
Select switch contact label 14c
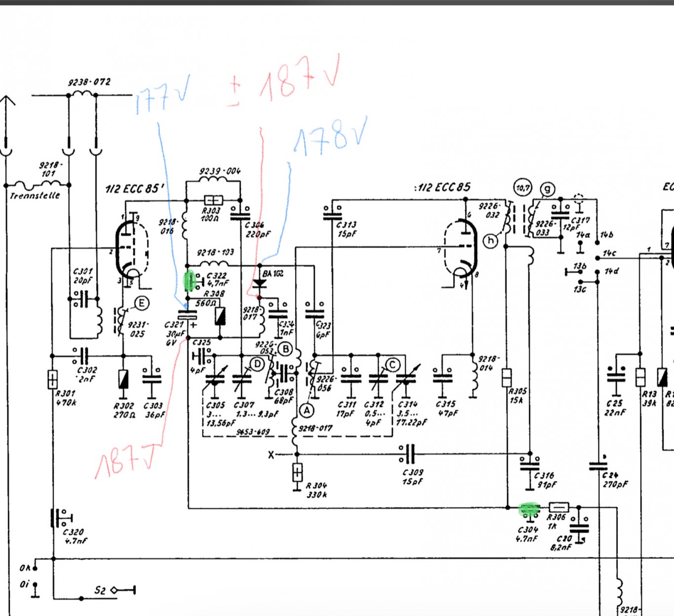pos(610,253)
